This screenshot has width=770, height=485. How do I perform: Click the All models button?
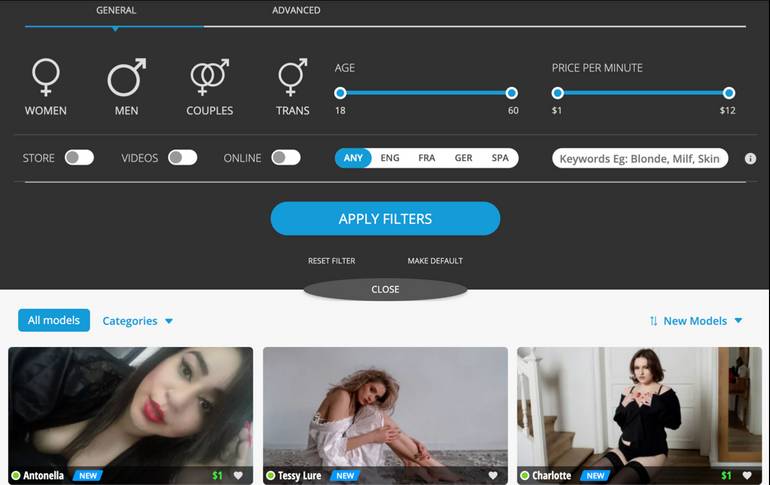click(54, 320)
